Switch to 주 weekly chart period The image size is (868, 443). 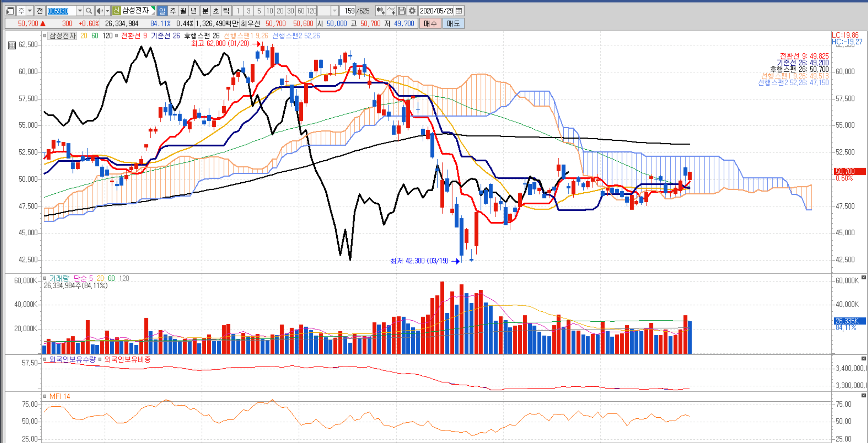[x=173, y=11]
